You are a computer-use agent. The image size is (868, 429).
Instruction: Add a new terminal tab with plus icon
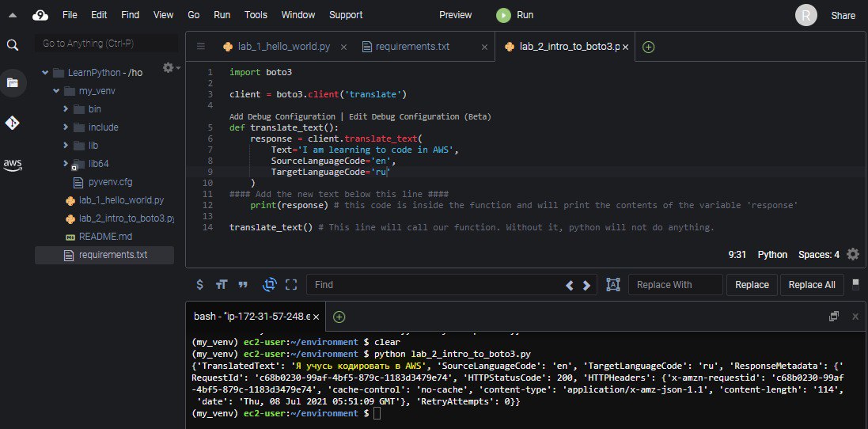[339, 317]
